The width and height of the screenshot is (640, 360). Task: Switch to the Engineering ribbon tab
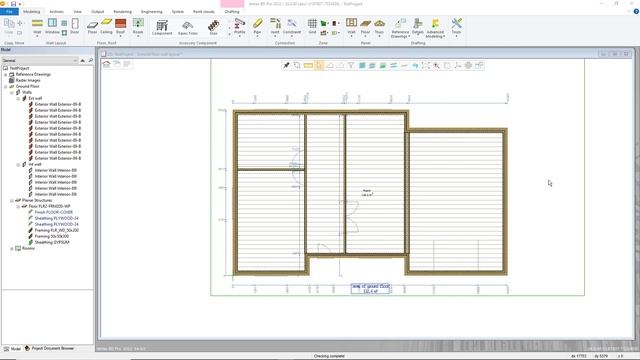(151, 11)
